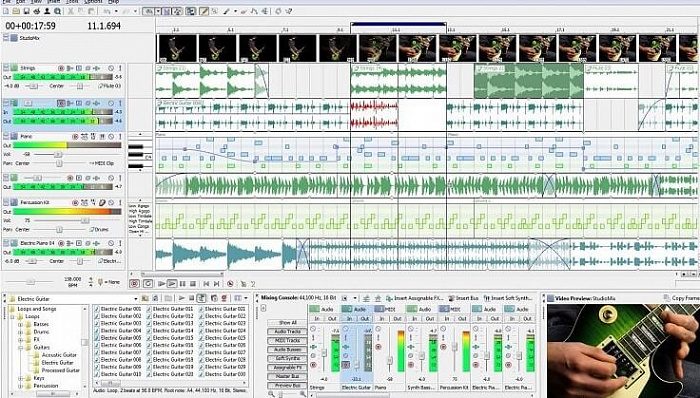Open a project via folder toolbar icon

[16, 11]
